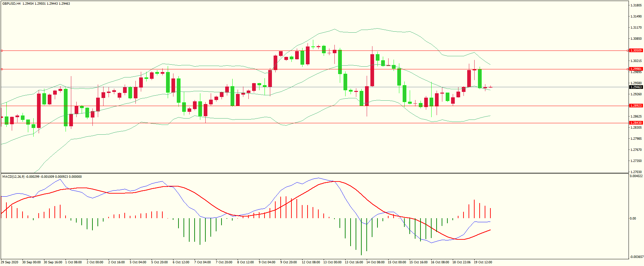
Task: Click the 1.31800 price scale label
Action: pos(635,5)
